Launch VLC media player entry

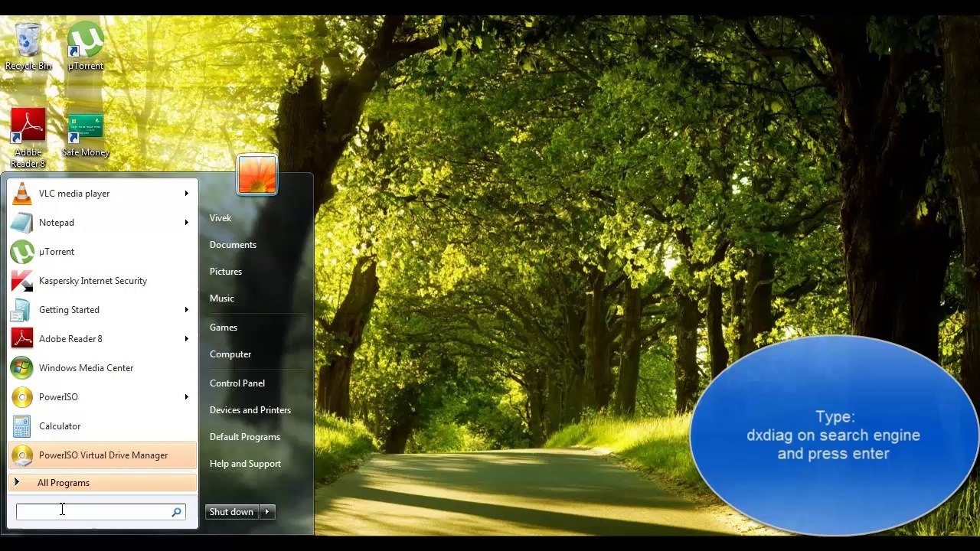103,194
